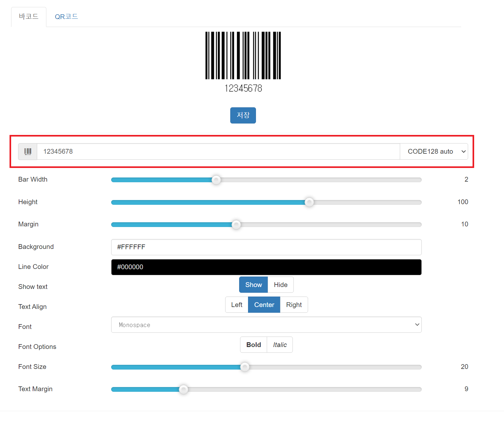The width and height of the screenshot is (504, 421).
Task: Click the Font Size slider handle
Action: pyautogui.click(x=245, y=367)
